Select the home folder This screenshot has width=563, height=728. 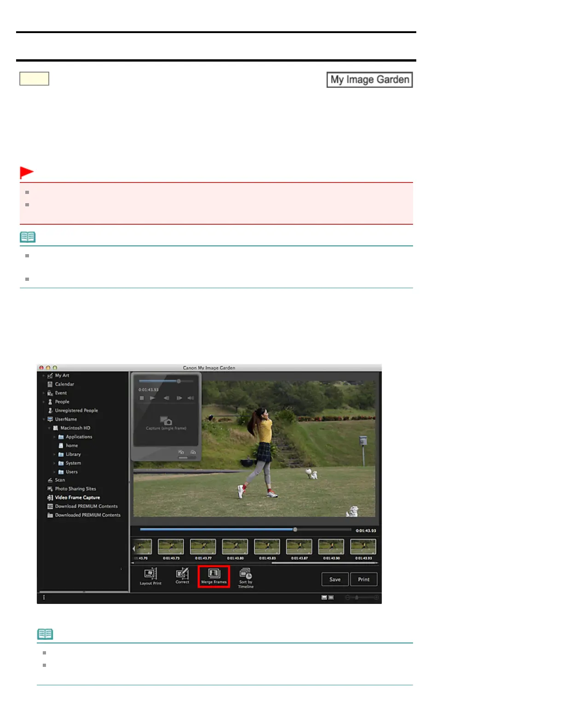coord(72,445)
